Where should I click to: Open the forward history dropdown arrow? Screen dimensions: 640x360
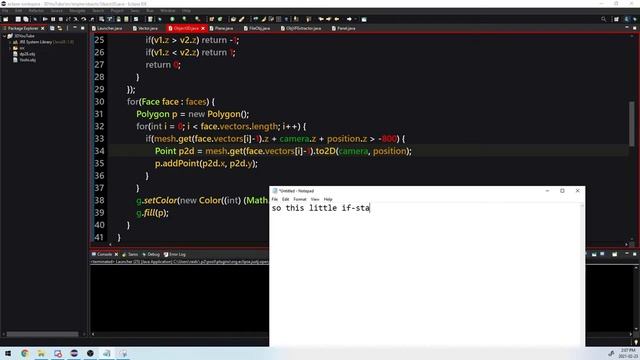pos(356,19)
